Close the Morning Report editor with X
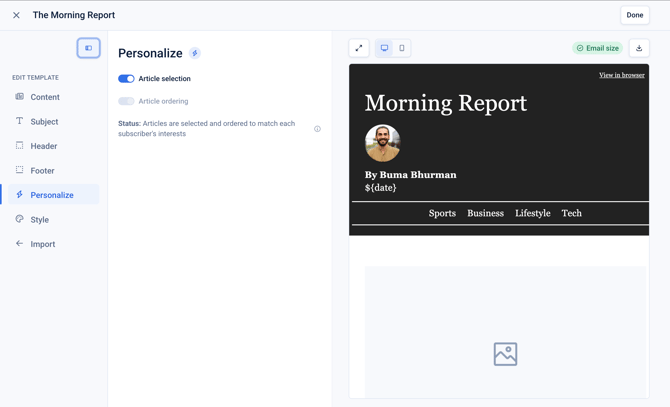This screenshot has height=407, width=670. pyautogui.click(x=16, y=15)
